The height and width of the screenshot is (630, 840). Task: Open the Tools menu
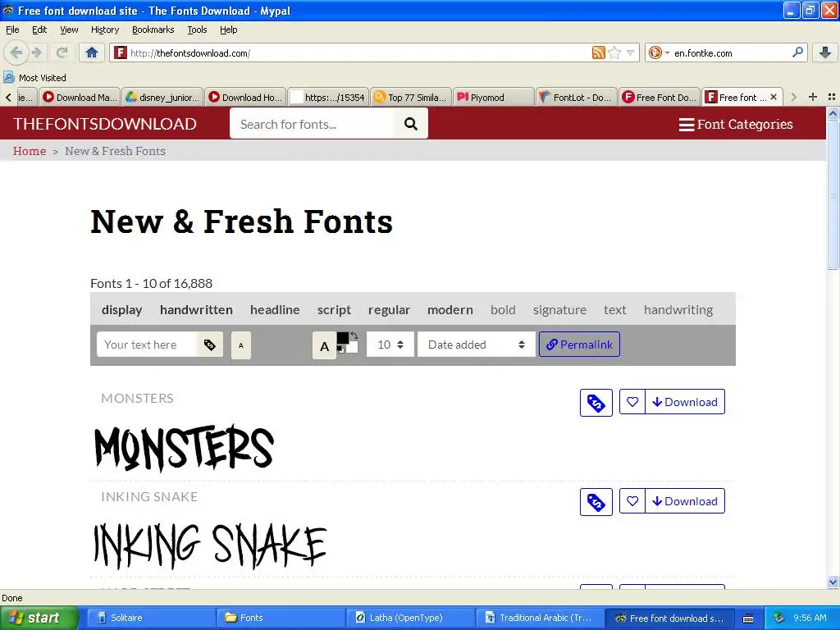(197, 30)
